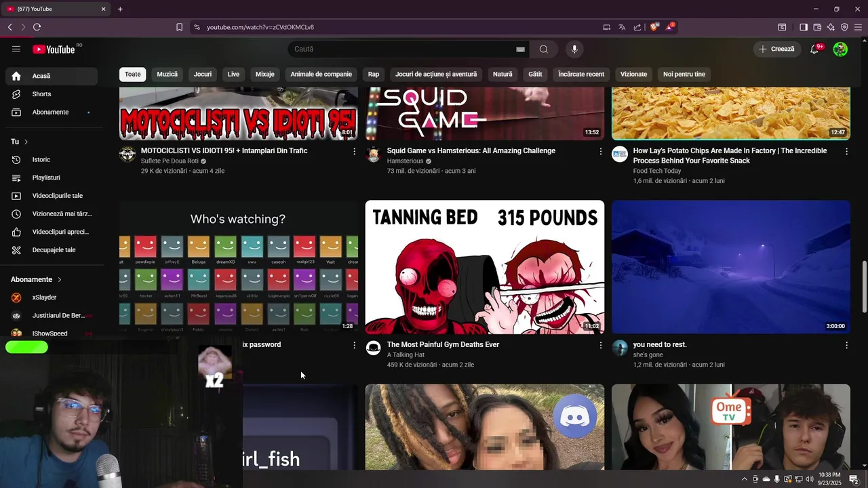868x488 pixels.
Task: Open Brave Rewards triangle icon
Action: 670,27
